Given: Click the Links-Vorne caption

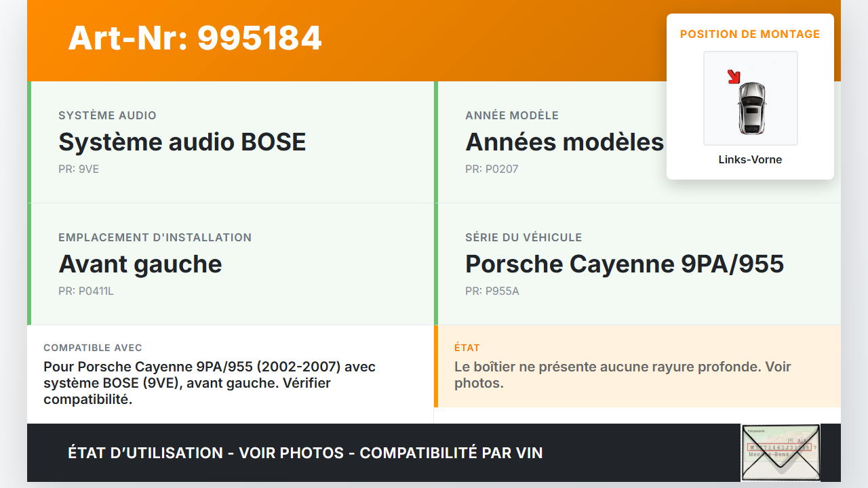Looking at the screenshot, I should pos(750,160).
